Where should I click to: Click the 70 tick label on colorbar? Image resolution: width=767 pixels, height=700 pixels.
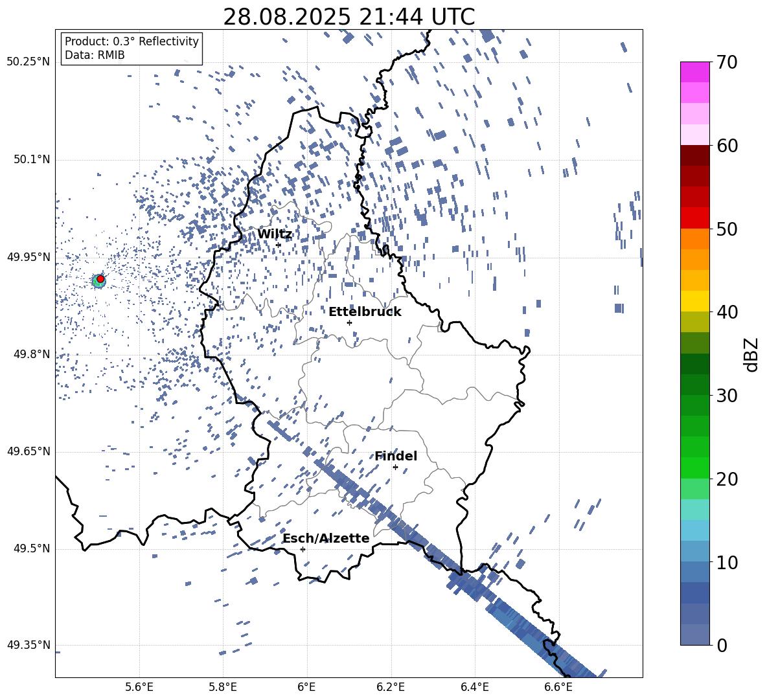(x=727, y=62)
